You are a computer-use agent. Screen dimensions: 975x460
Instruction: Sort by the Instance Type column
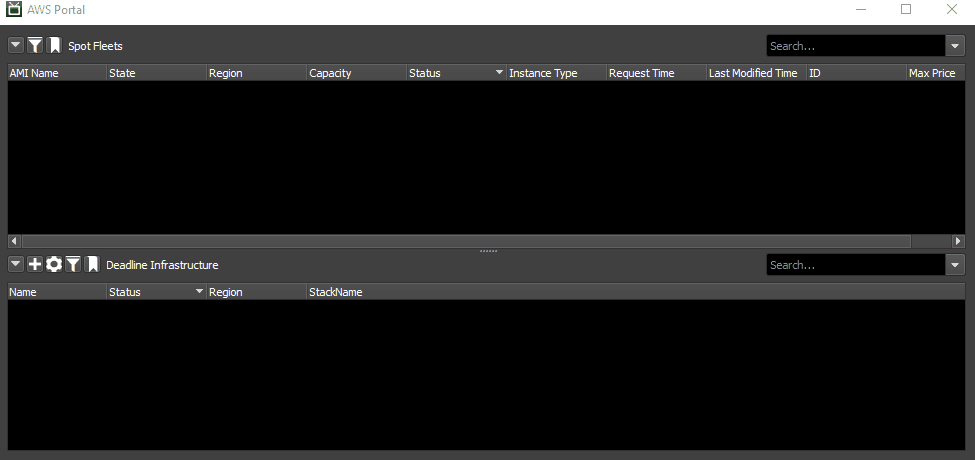pyautogui.click(x=557, y=73)
